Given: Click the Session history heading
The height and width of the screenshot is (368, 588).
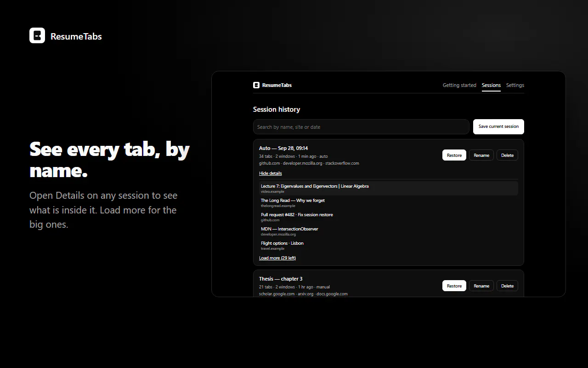Looking at the screenshot, I should pos(277,109).
